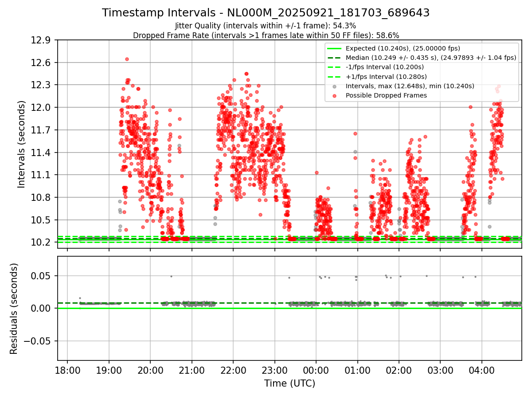
Task: Click the 12.3 y-axis tick label
Action: tap(40, 85)
